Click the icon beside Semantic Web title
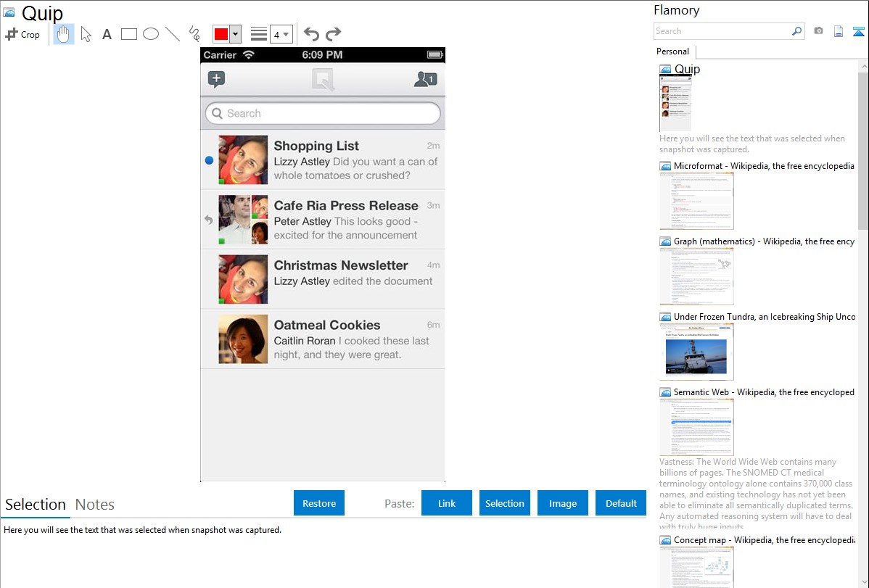Image resolution: width=869 pixels, height=588 pixels. tap(666, 392)
